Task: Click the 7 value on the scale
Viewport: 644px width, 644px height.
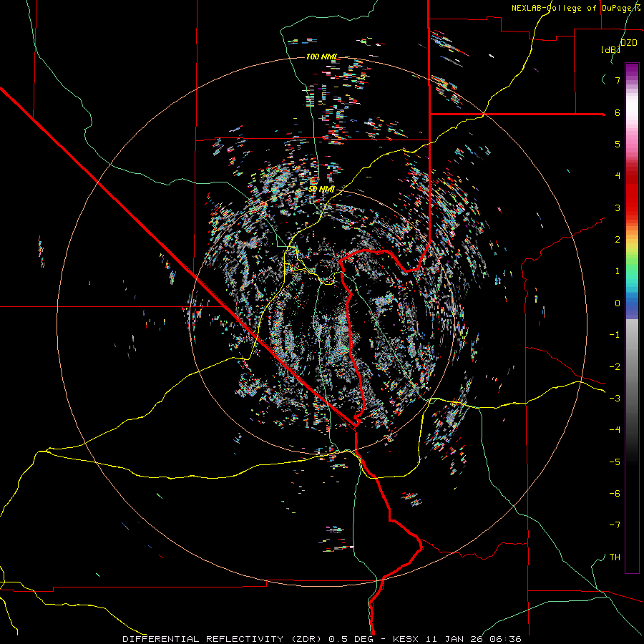Action: tap(618, 80)
